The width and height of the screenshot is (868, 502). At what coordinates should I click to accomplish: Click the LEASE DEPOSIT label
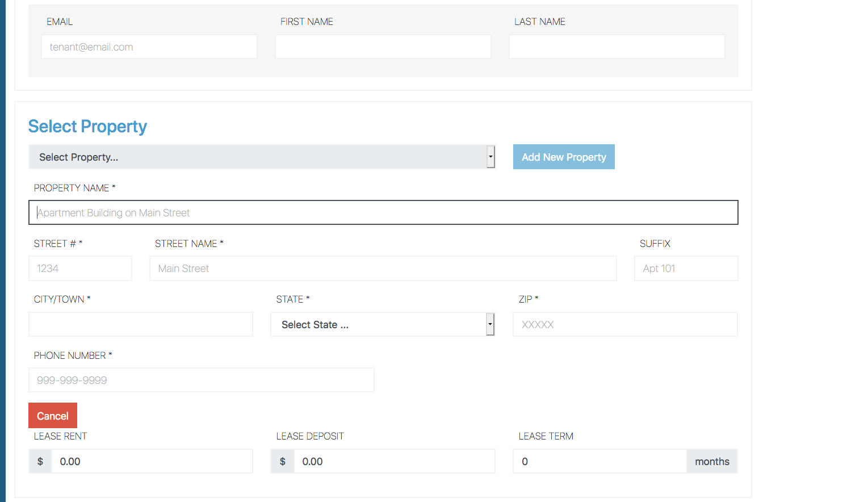point(310,436)
